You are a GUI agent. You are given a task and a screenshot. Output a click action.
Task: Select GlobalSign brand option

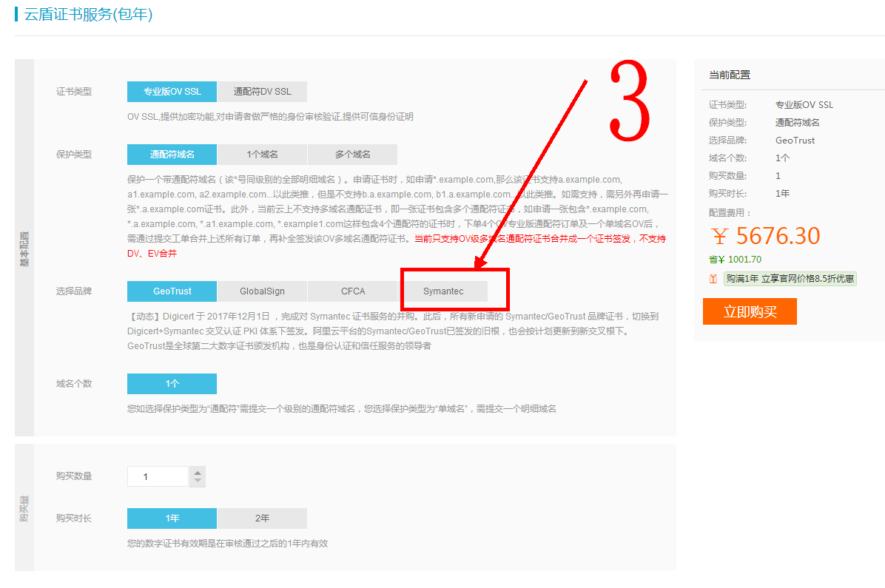point(262,291)
